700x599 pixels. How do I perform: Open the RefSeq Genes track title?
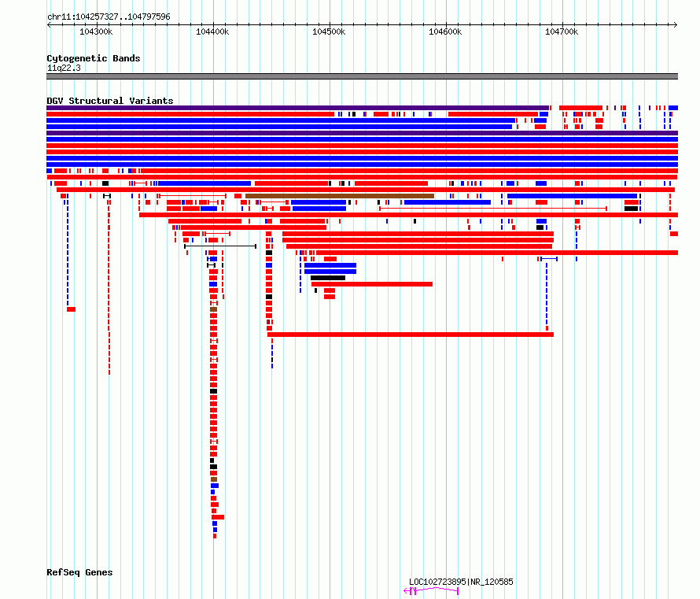[x=79, y=572]
